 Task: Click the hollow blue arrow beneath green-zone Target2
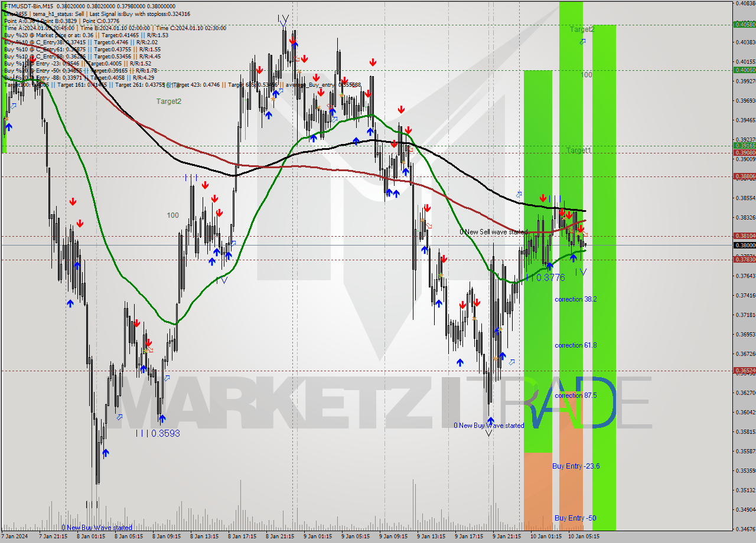pos(583,41)
